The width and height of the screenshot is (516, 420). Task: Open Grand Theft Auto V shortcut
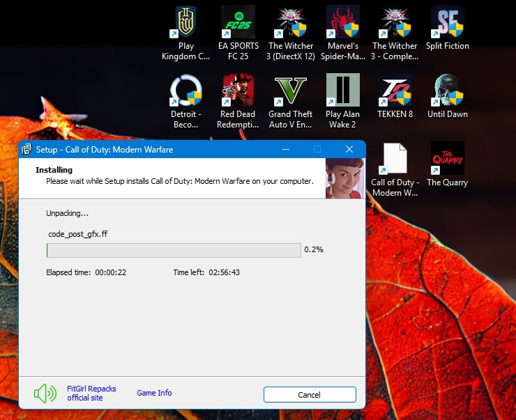290,101
